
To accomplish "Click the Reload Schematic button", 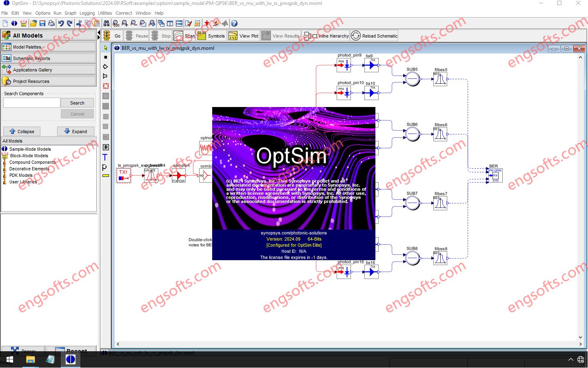I will (x=374, y=36).
